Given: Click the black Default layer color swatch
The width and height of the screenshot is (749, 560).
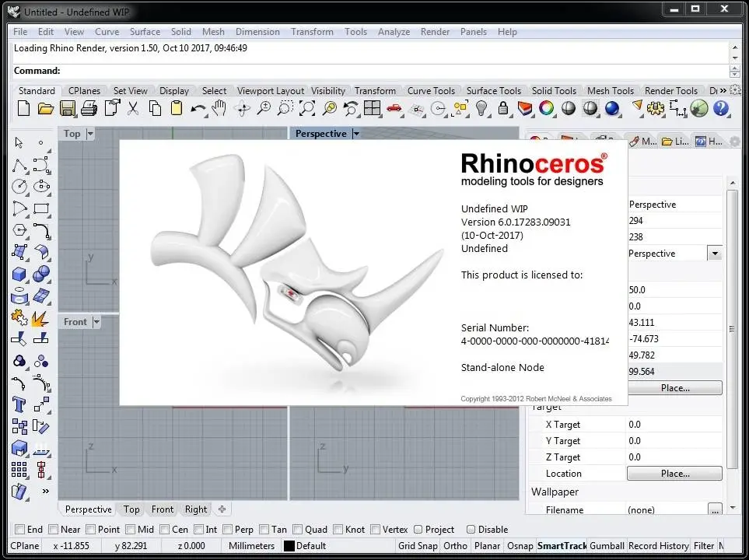Looking at the screenshot, I should click(289, 546).
